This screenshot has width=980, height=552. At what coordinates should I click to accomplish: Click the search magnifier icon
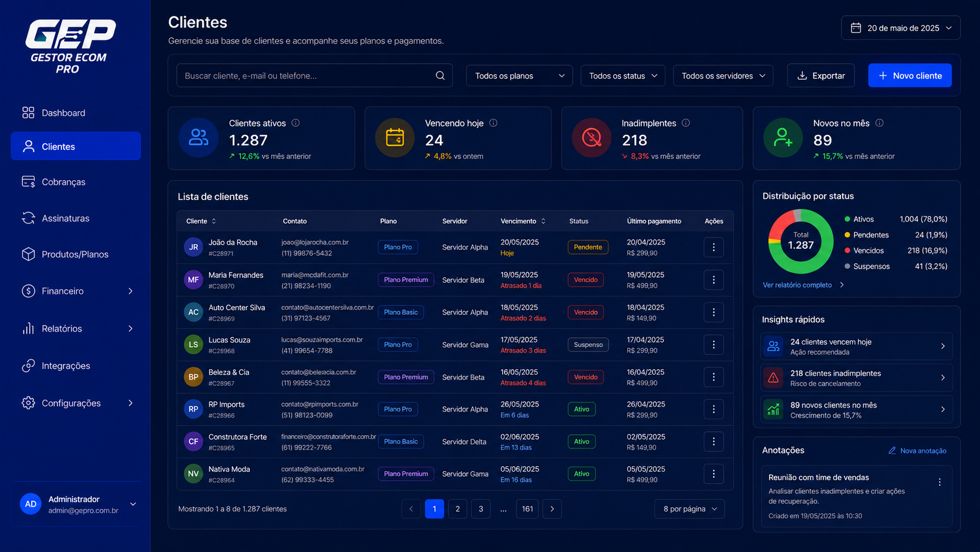(x=440, y=76)
